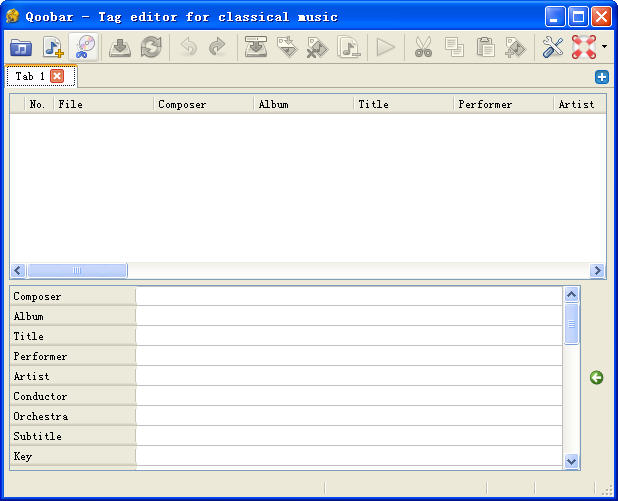Open settings with wrench and screwdriver icon

coord(553,47)
